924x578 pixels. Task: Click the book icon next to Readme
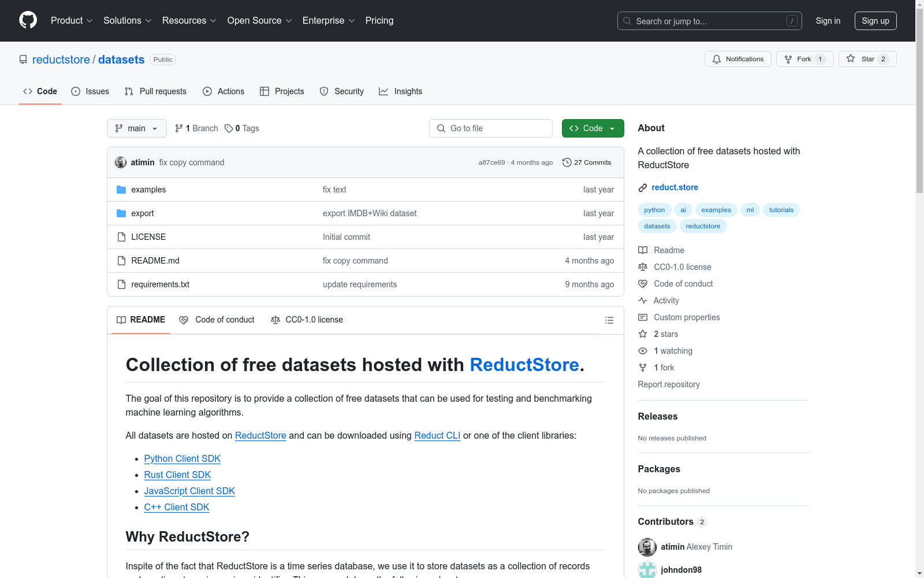click(x=643, y=250)
